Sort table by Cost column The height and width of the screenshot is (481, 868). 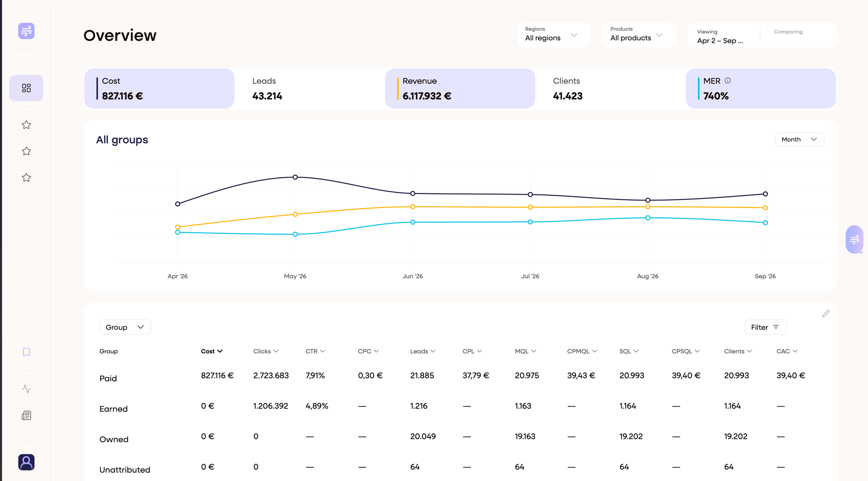coord(212,351)
